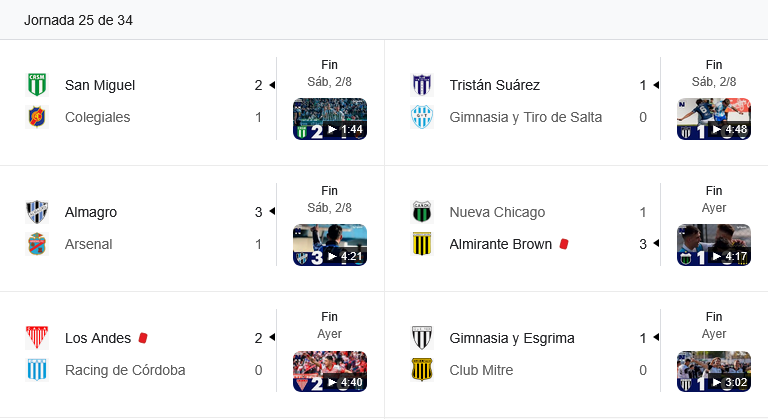Click the Los Andes crest
Image resolution: width=768 pixels, height=419 pixels.
point(37,338)
